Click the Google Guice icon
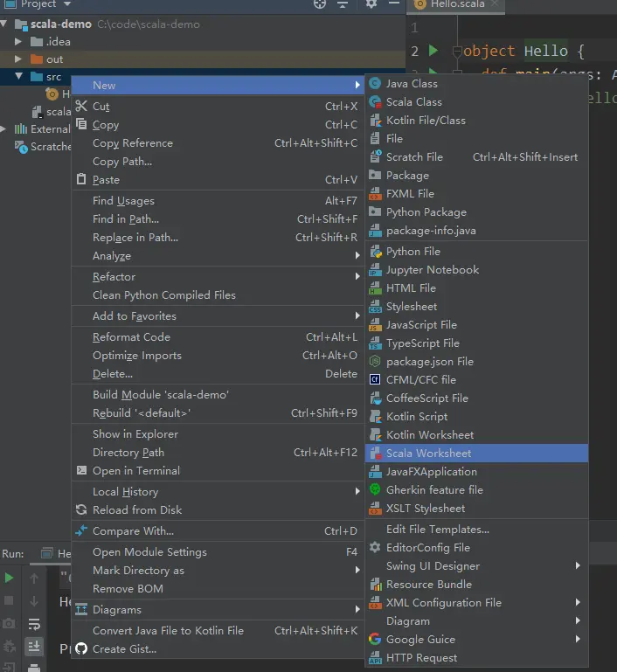617x672 pixels. (x=375, y=639)
